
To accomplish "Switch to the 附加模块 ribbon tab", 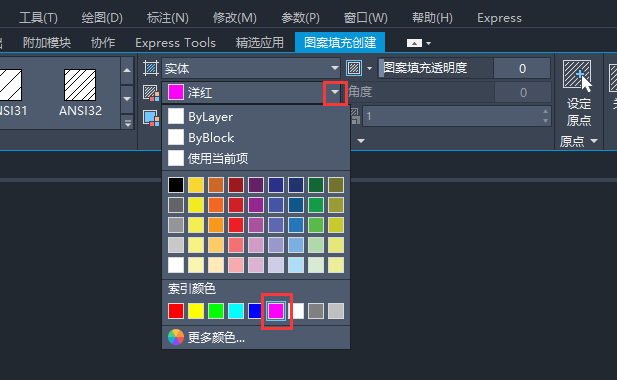I will click(47, 42).
